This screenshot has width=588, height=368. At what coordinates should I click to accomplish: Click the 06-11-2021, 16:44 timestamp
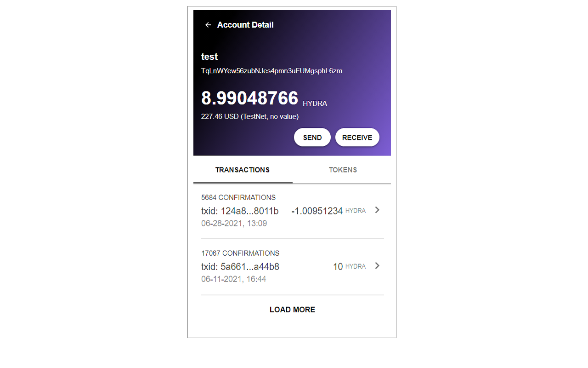point(234,279)
